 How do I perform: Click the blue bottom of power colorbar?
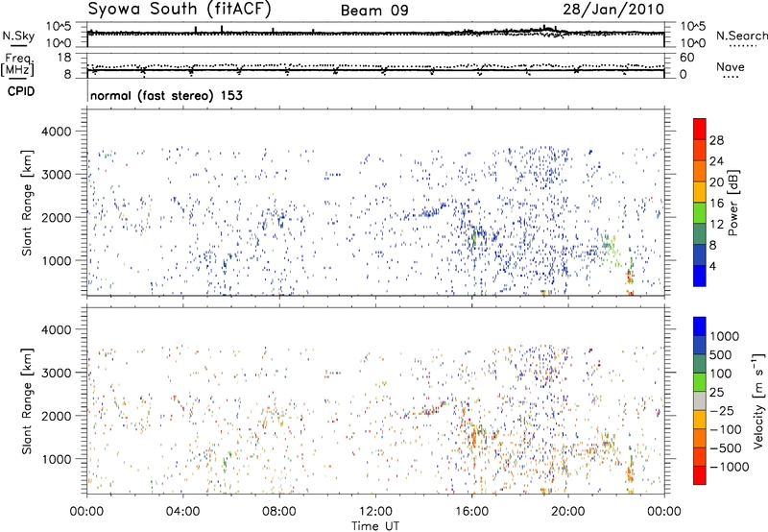[x=700, y=276]
